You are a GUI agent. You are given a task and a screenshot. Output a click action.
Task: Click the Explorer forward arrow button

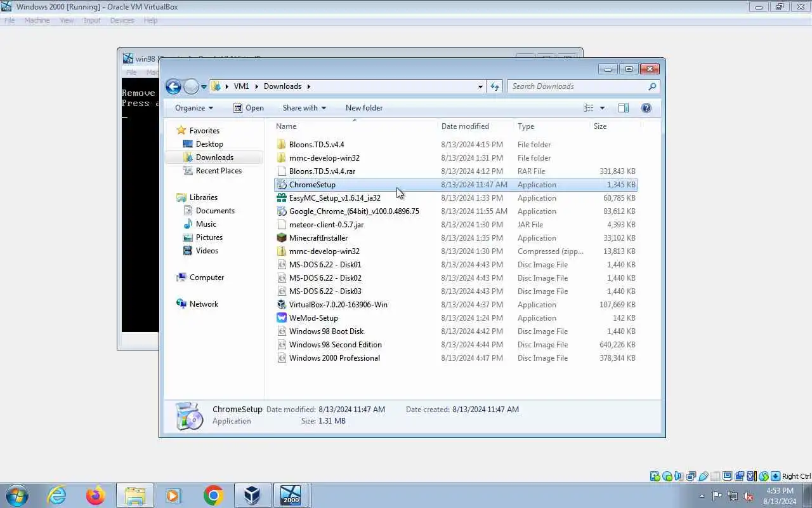[191, 86]
